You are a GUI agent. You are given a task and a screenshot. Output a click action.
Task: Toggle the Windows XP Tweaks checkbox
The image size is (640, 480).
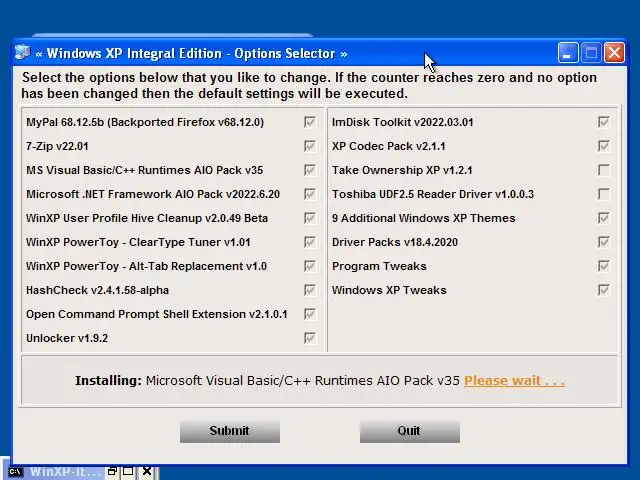(x=604, y=290)
